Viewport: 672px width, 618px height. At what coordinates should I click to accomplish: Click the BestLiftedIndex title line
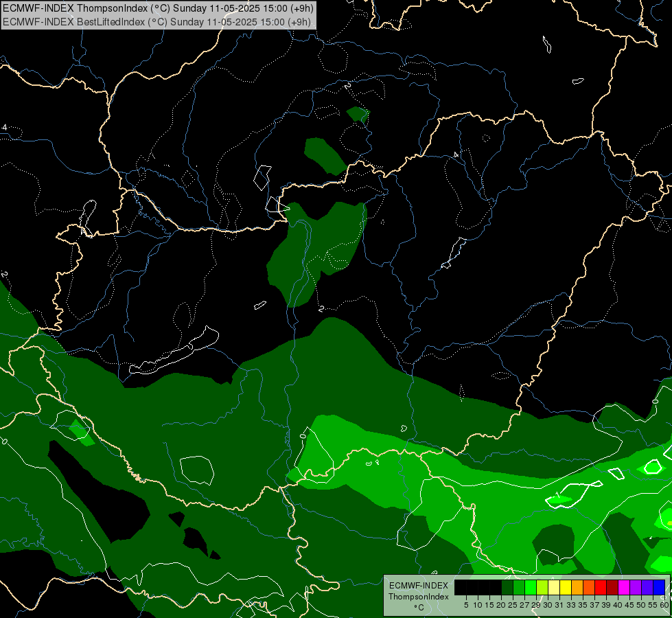(157, 21)
